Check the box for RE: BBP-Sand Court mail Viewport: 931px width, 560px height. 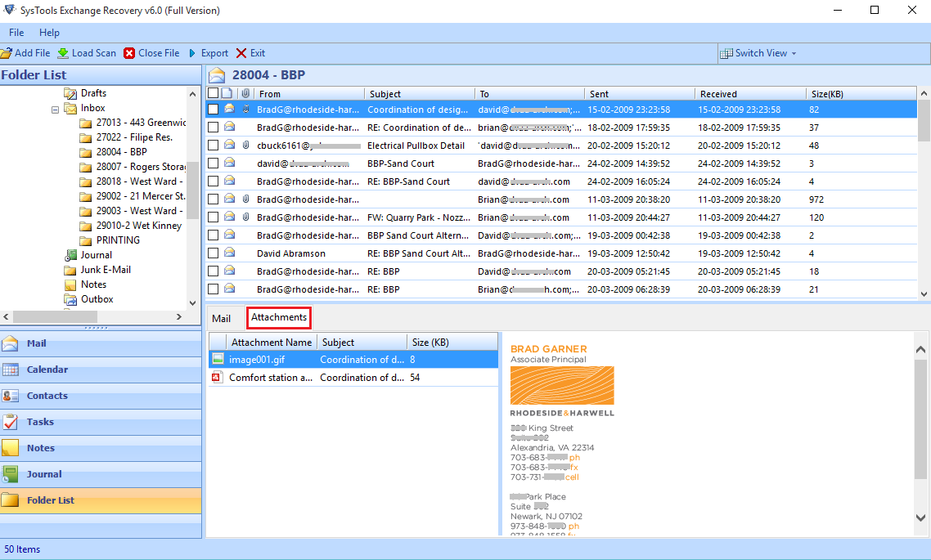214,181
